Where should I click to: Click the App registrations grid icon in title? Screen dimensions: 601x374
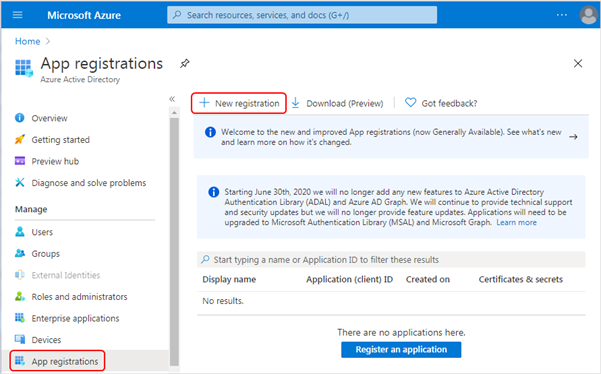24,68
